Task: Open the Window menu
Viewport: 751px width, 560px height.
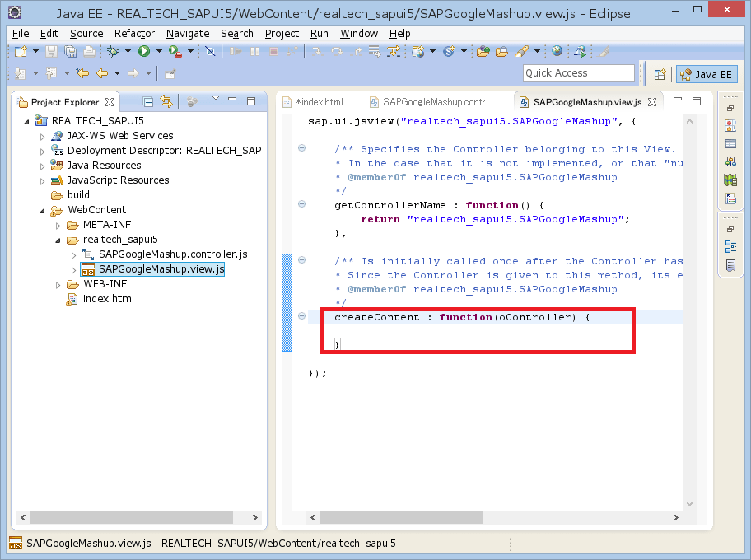Action: pos(359,34)
